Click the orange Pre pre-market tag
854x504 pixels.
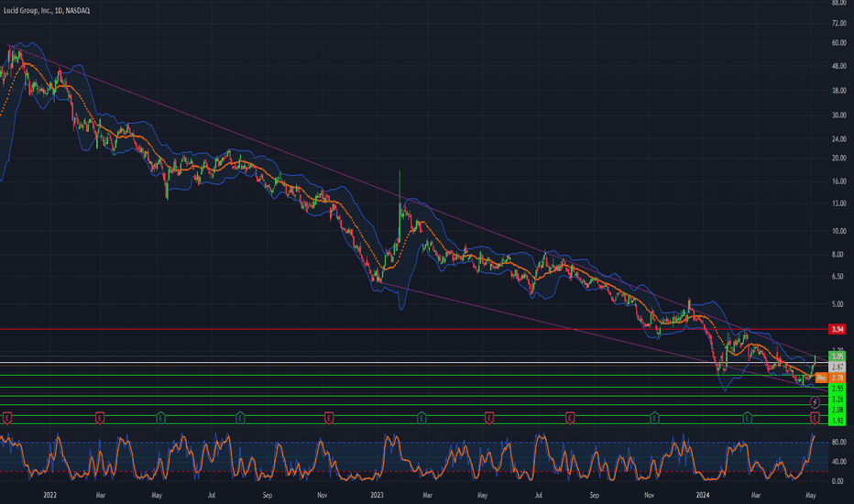coord(821,378)
